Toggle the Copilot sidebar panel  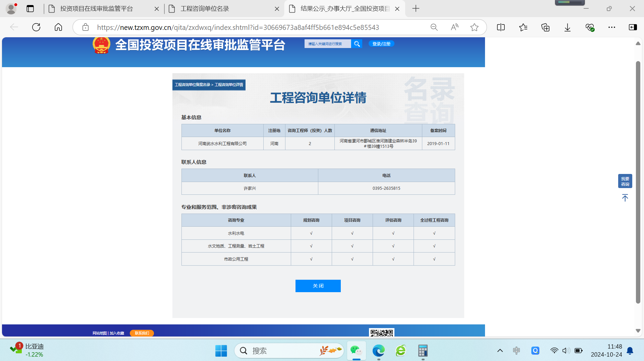pyautogui.click(x=633, y=27)
